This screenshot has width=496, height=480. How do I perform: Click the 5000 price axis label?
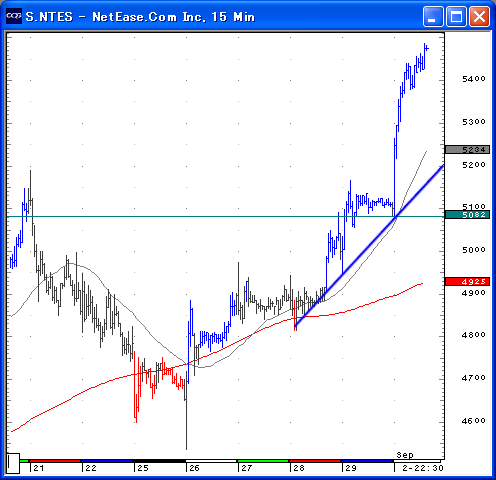[x=474, y=250]
